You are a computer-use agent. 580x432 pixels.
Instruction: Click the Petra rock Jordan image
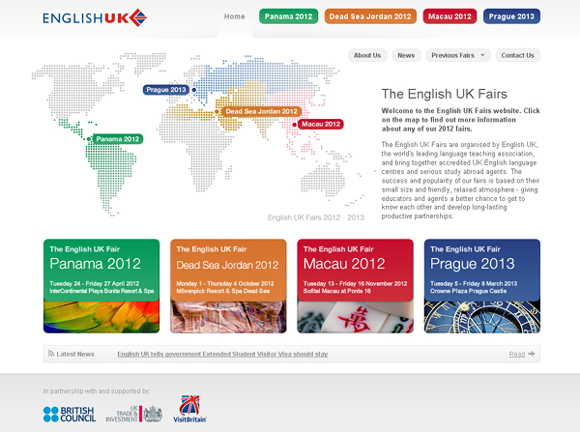[x=228, y=317]
